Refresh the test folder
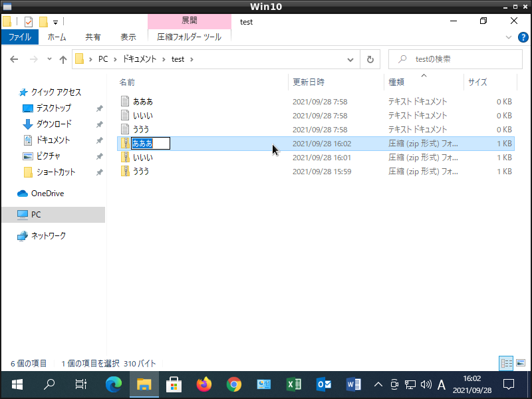Viewport: 532px width, 399px height. coord(370,60)
